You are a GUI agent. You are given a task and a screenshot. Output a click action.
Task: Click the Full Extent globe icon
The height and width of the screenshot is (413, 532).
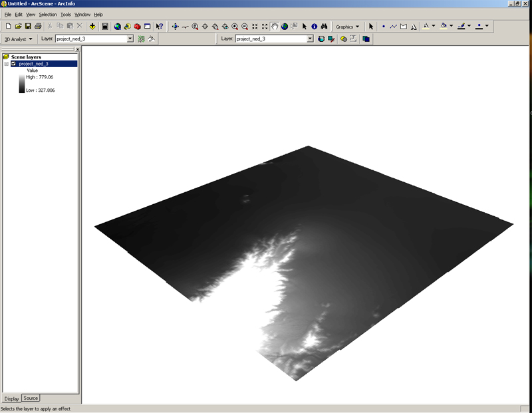(x=285, y=27)
